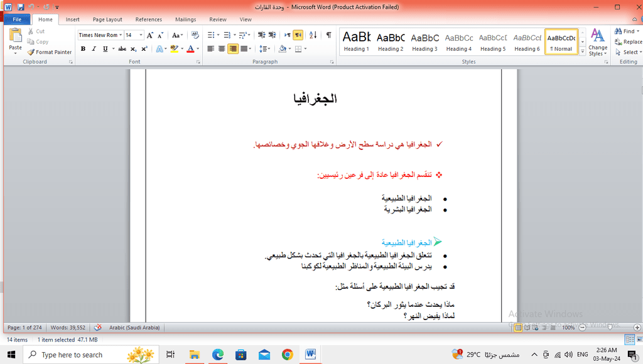The image size is (643, 364).
Task: Toggle Align Text Right
Action: coord(233,49)
